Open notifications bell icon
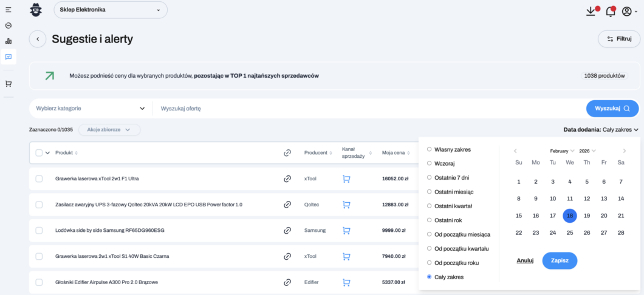Screen dimensions: 644x295 click(x=610, y=11)
